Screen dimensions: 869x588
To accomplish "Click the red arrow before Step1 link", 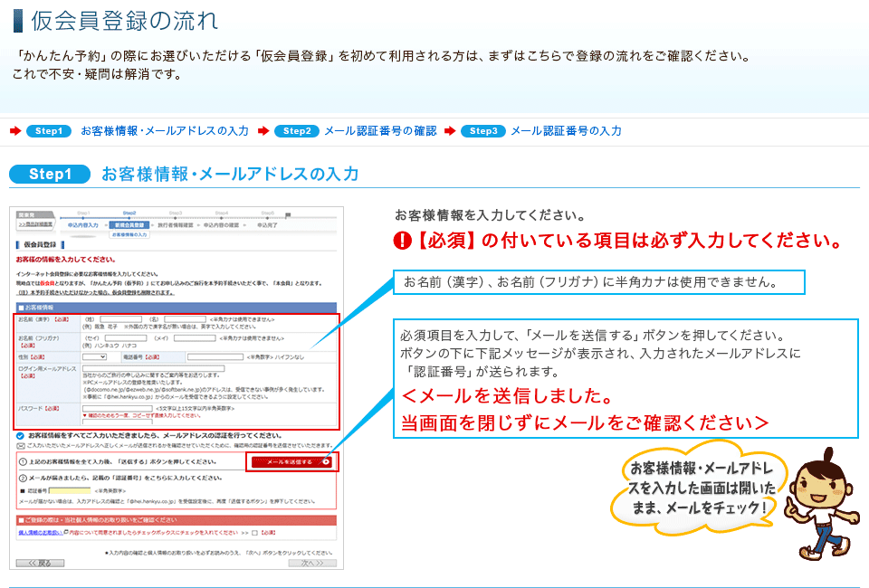I will pyautogui.click(x=15, y=131).
